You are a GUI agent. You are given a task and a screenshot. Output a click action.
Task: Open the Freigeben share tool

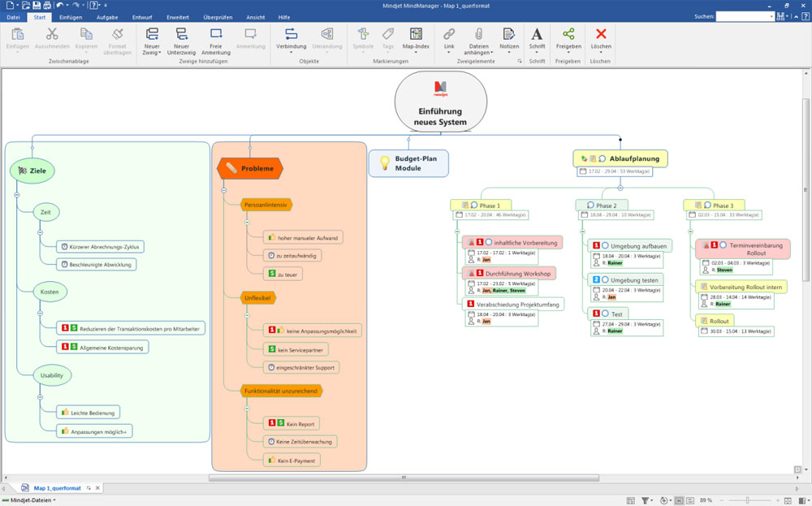point(568,34)
